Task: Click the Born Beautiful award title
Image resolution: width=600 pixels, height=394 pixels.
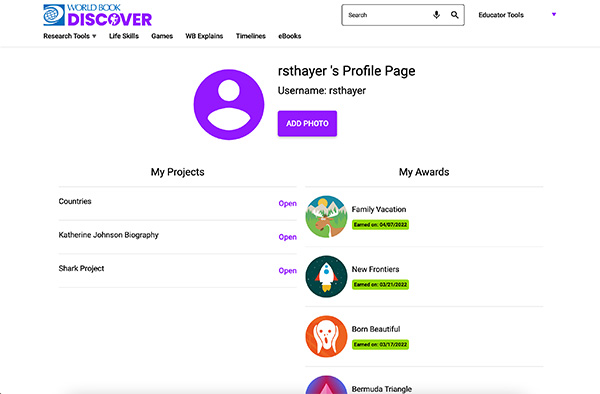Action: pos(376,329)
